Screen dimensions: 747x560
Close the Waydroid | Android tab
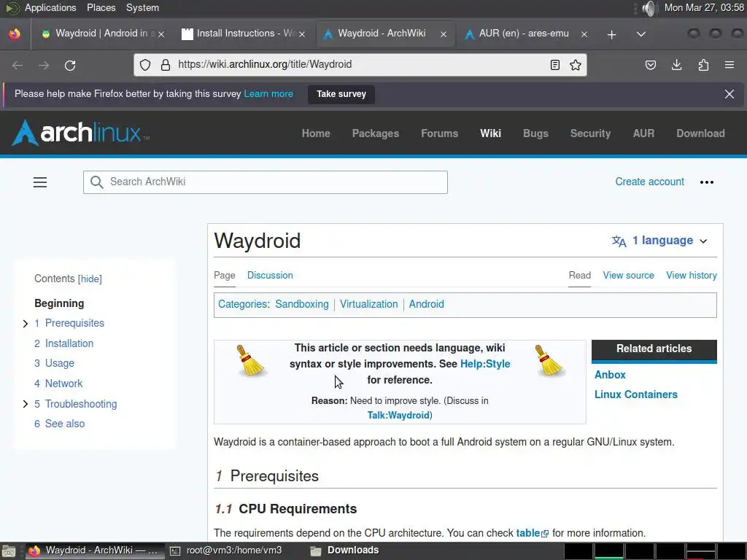click(161, 34)
